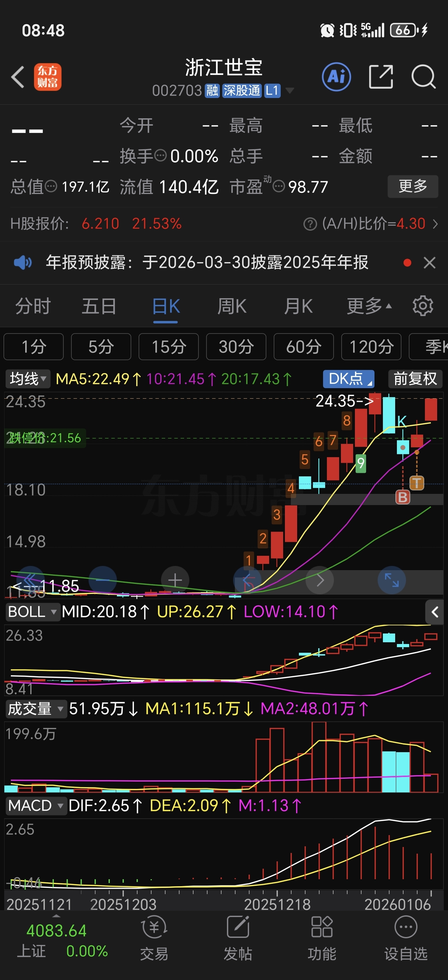448x980 pixels.
Task: Switch to 五日 tab
Action: point(99,306)
